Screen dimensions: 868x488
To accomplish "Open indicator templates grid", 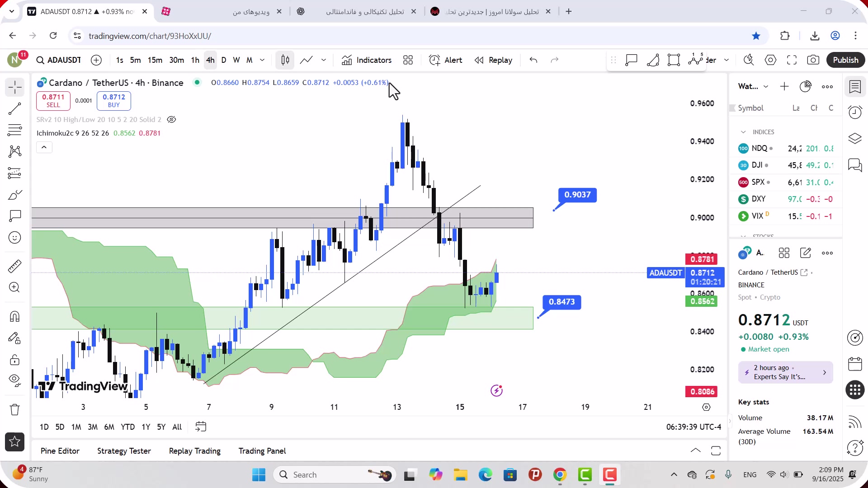I will click(x=408, y=60).
